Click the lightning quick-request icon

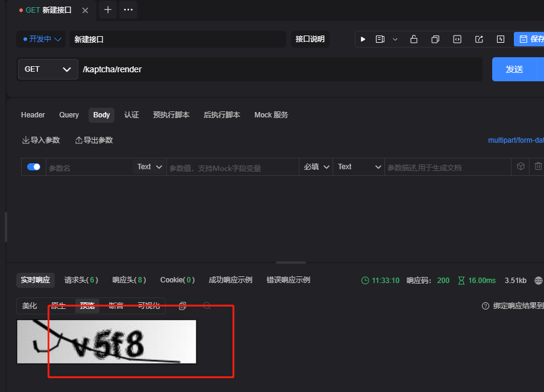[500, 39]
